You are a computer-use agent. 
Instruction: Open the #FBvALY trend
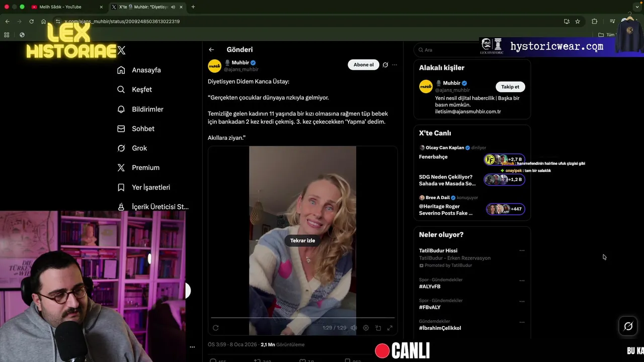point(430,307)
